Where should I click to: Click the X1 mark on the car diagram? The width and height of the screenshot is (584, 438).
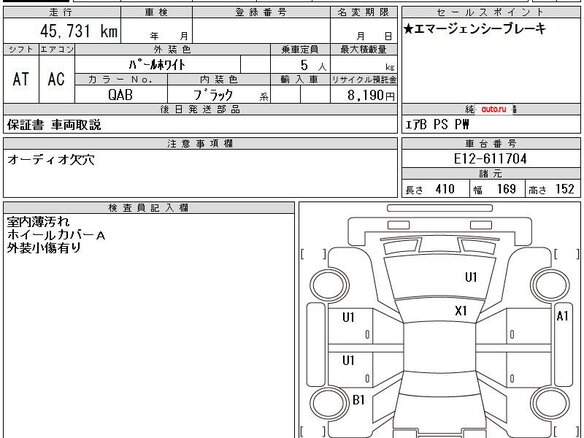pos(461,311)
